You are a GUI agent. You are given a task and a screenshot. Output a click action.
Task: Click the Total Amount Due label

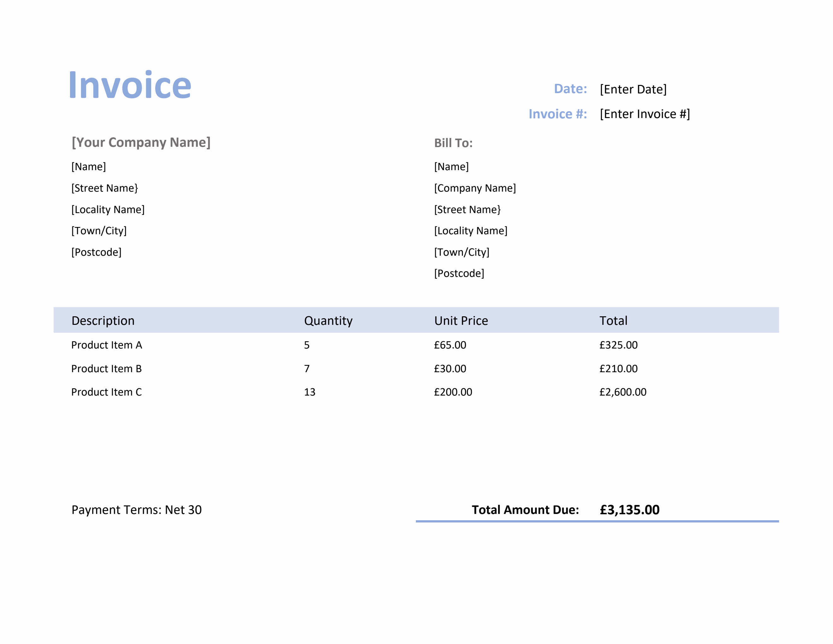click(525, 510)
